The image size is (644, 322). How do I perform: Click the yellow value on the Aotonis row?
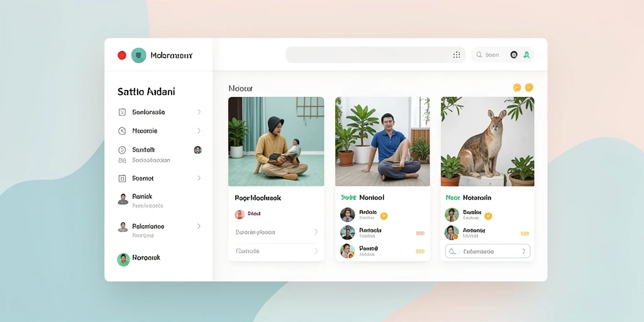(x=525, y=233)
